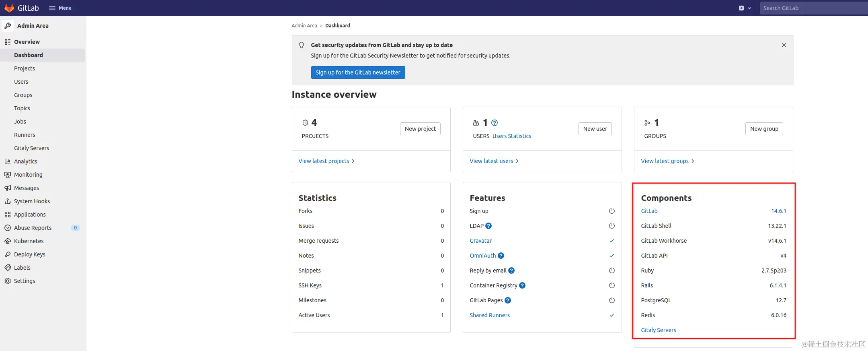Viewport: 868px width, 351px height.
Task: Click the GitLab fox logo
Action: click(x=9, y=8)
